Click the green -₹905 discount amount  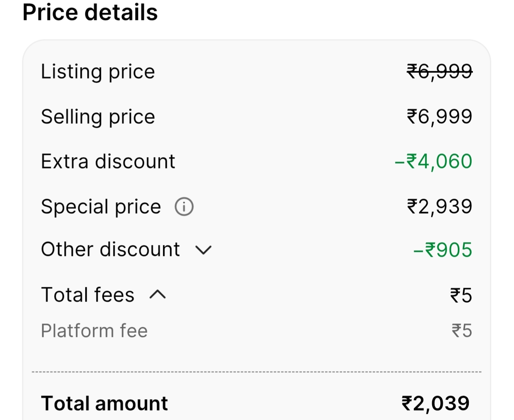point(443,250)
